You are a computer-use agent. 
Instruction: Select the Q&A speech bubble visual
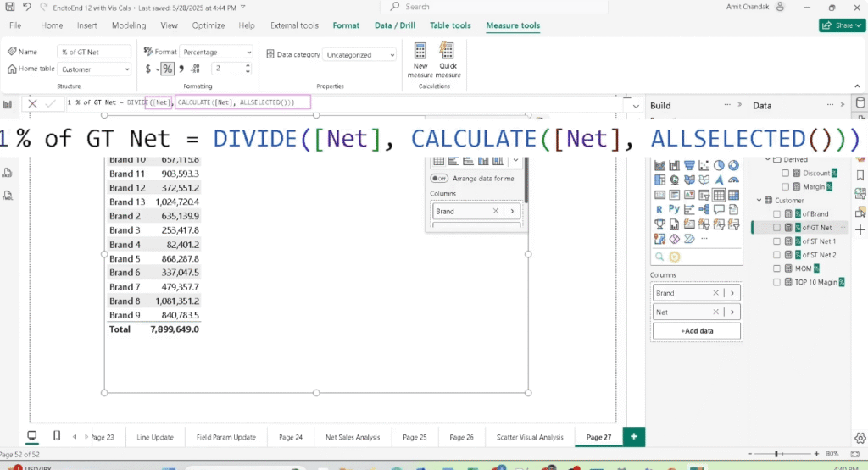point(719,209)
